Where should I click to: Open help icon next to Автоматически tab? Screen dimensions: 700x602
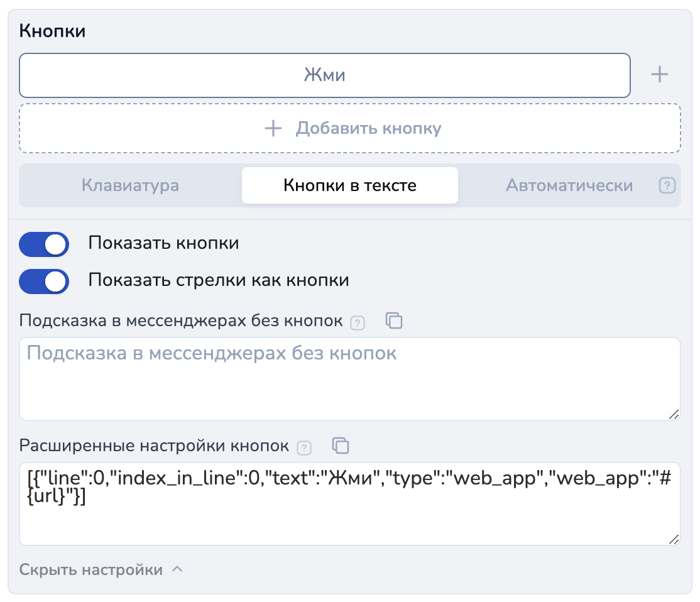tap(667, 186)
